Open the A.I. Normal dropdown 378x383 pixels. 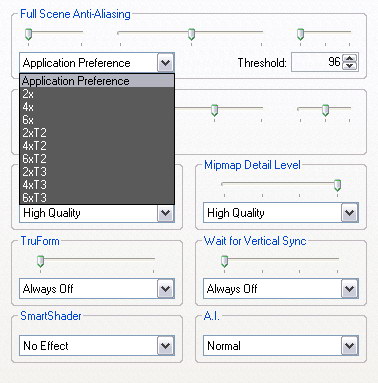pyautogui.click(x=350, y=346)
